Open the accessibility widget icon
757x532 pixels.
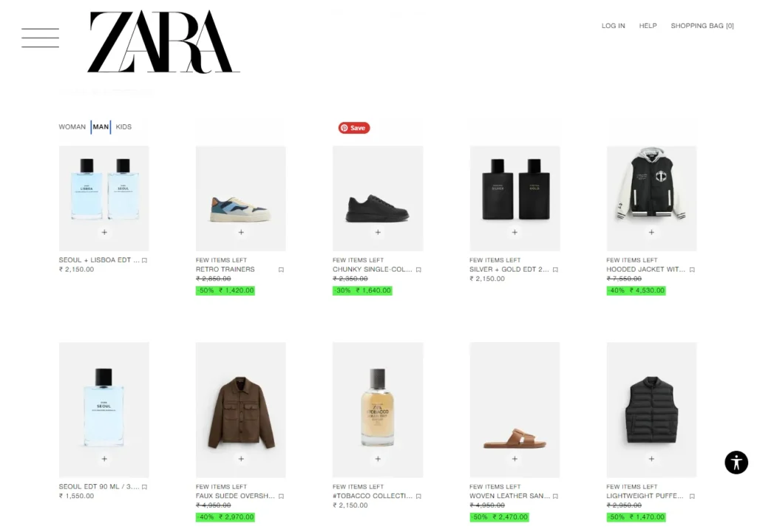[736, 463]
